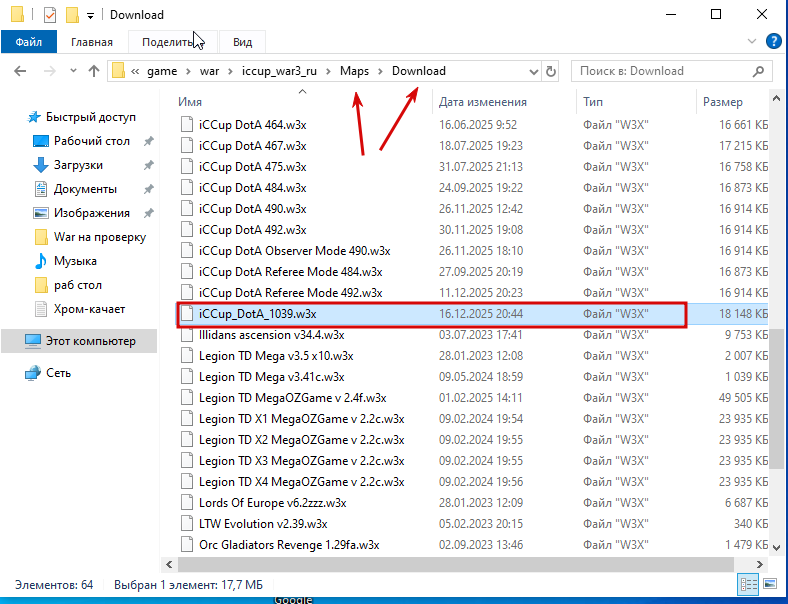Refresh the Download folder view

pos(551,71)
